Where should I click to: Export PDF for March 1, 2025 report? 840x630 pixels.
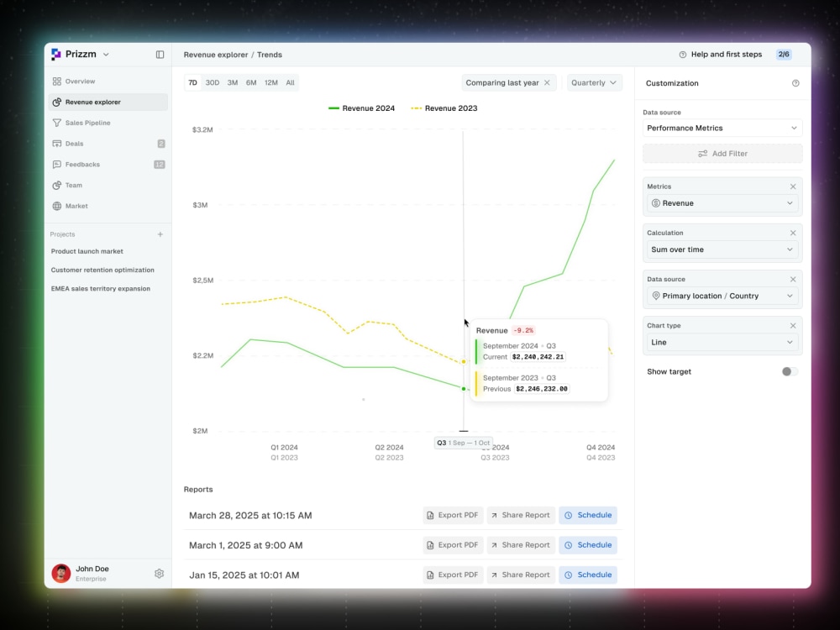coord(453,545)
